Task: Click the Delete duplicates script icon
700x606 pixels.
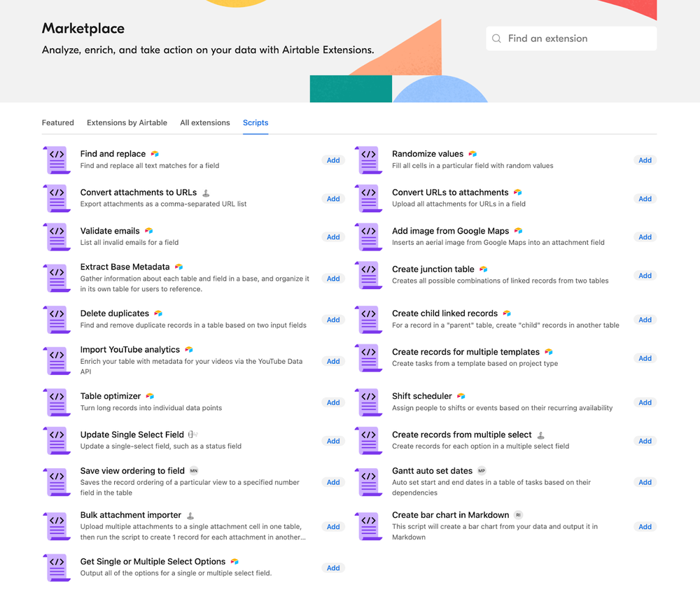Action: (57, 319)
